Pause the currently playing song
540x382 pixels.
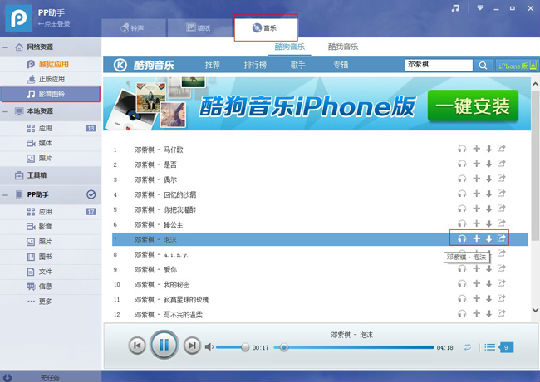(164, 345)
